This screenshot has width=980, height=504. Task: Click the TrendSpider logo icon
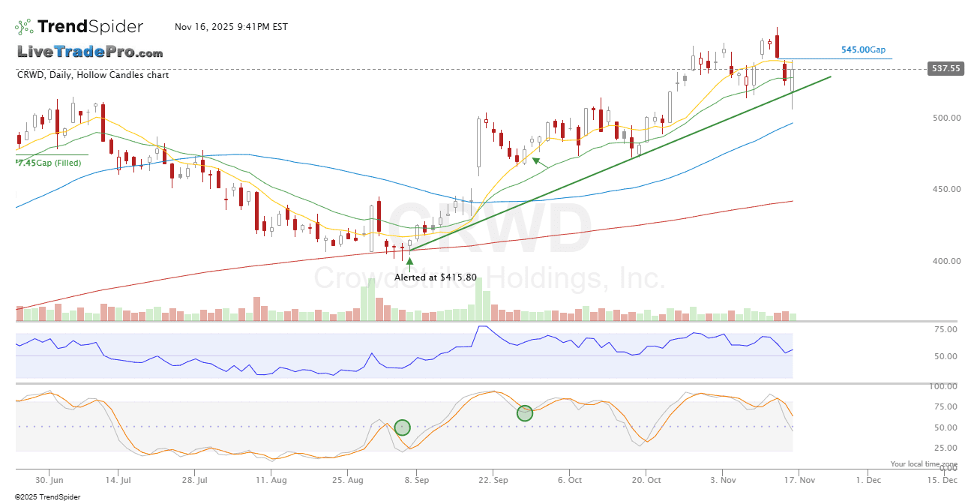24,27
